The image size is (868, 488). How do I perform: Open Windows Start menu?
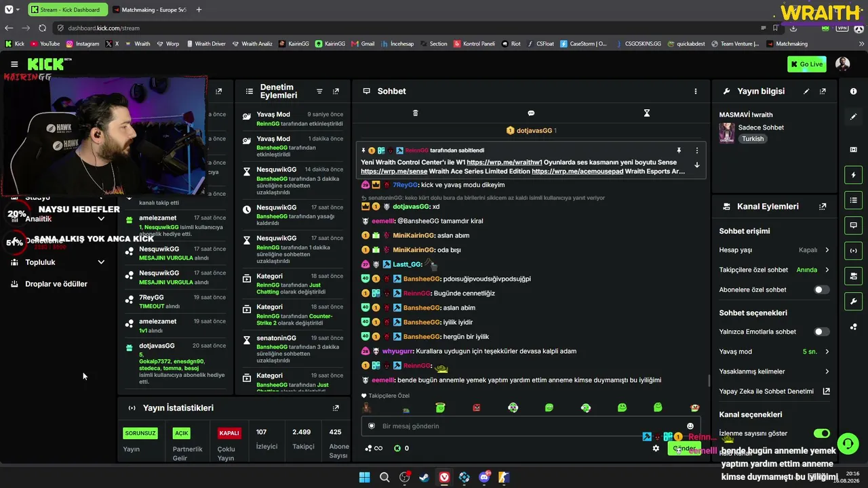[x=364, y=477]
